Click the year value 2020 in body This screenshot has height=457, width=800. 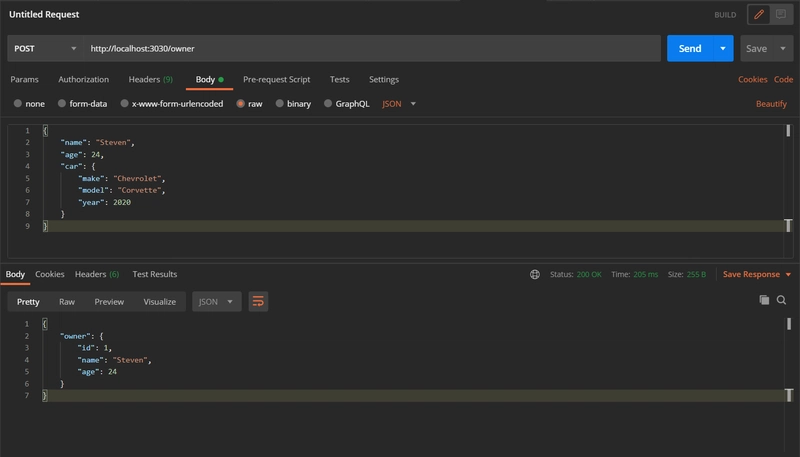[x=122, y=202]
